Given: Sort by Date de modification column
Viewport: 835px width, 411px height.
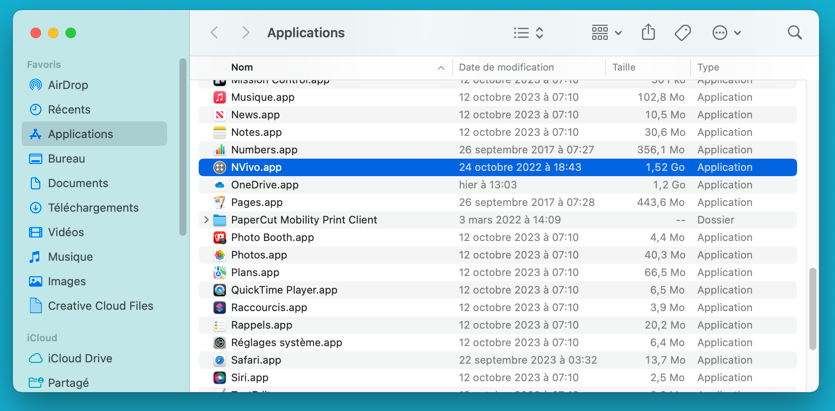Looking at the screenshot, I should click(x=506, y=68).
